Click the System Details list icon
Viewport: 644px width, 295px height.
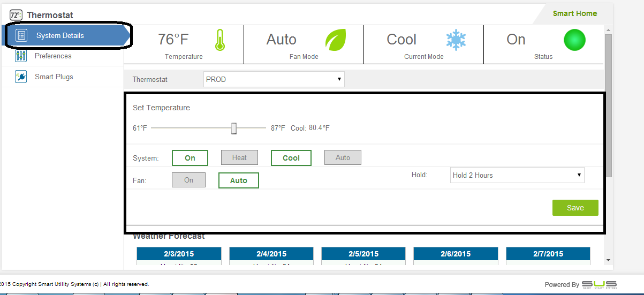click(x=21, y=36)
